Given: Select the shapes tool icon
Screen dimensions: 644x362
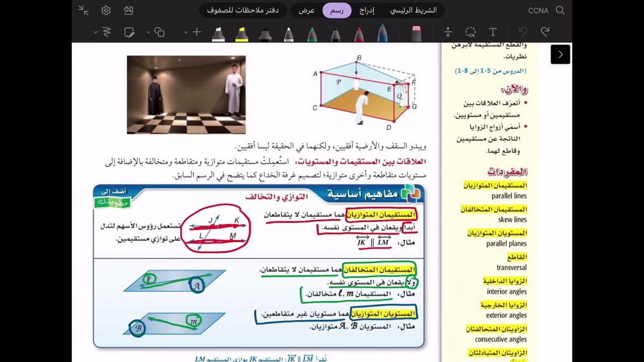Looking at the screenshot, I should [159, 32].
